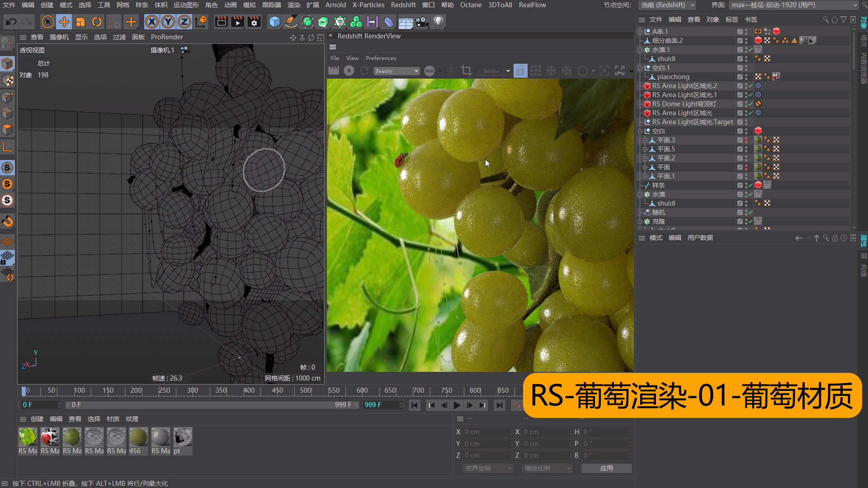Click the Light bulb icon in toolbar

[x=438, y=22]
